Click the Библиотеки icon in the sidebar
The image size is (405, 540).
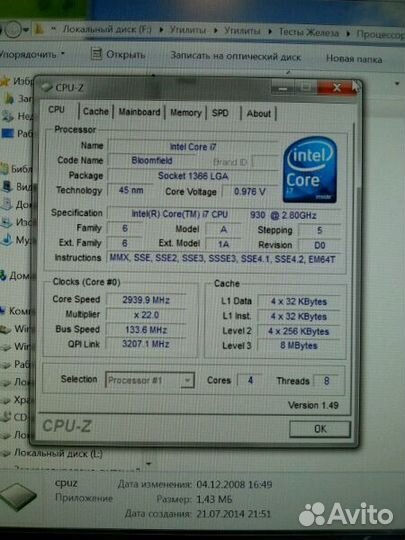tap(4, 169)
